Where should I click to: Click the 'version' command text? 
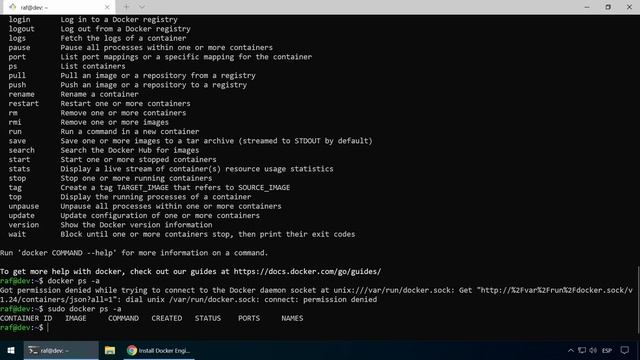[24, 225]
